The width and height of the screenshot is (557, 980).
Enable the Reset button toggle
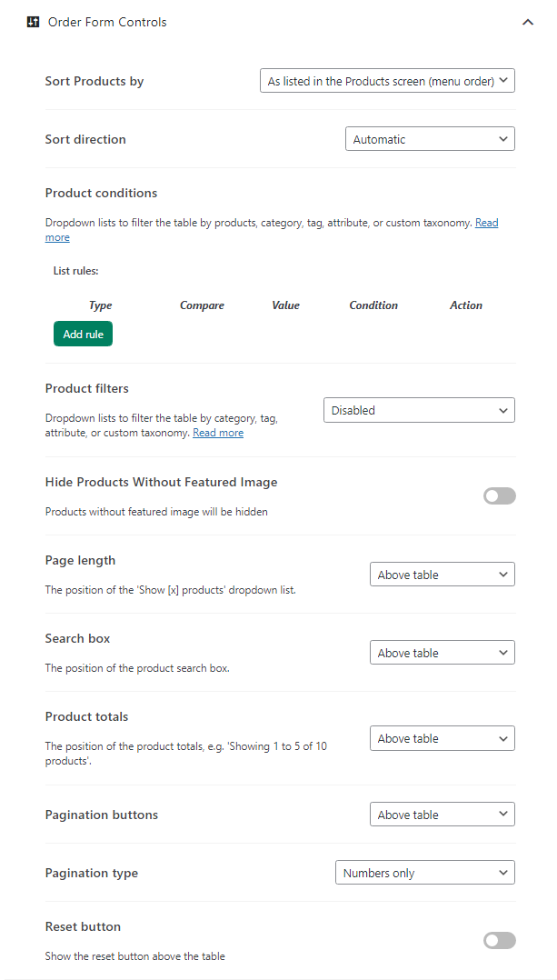click(500, 941)
